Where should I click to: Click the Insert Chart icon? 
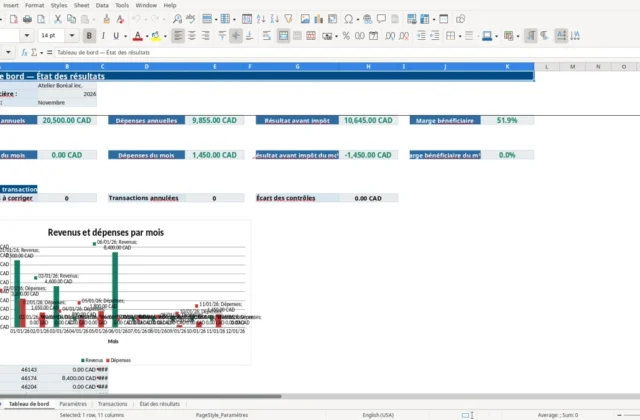coord(319,19)
